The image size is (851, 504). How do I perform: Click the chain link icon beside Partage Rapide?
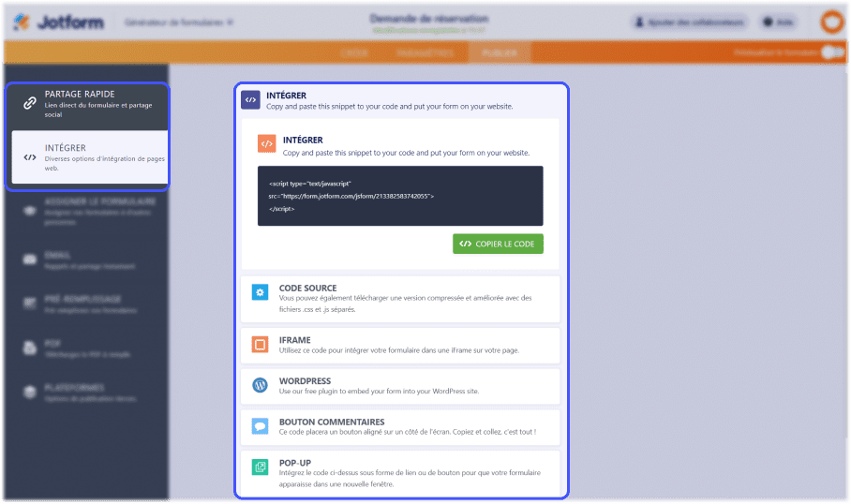[30, 103]
